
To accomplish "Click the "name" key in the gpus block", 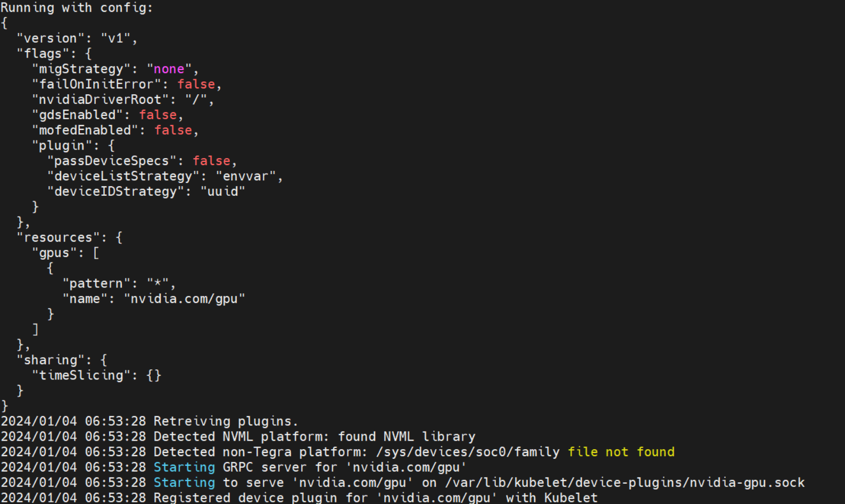I will pos(85,299).
